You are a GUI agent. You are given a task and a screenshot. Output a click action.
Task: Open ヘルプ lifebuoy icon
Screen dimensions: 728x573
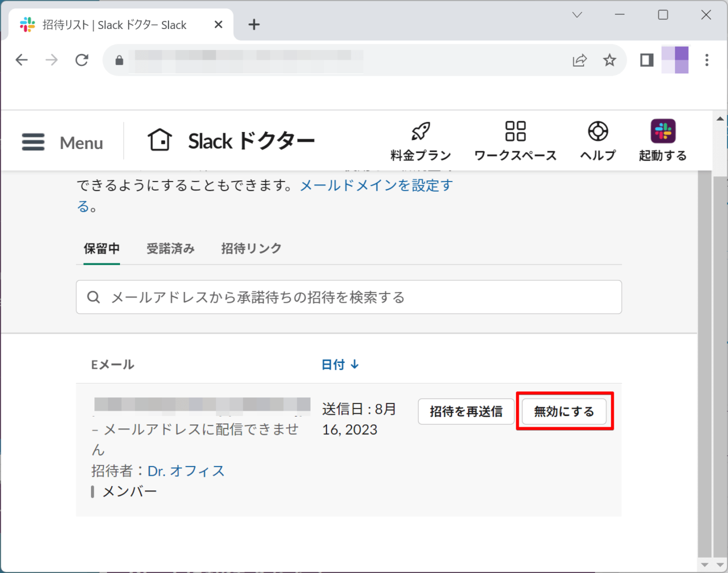[598, 131]
